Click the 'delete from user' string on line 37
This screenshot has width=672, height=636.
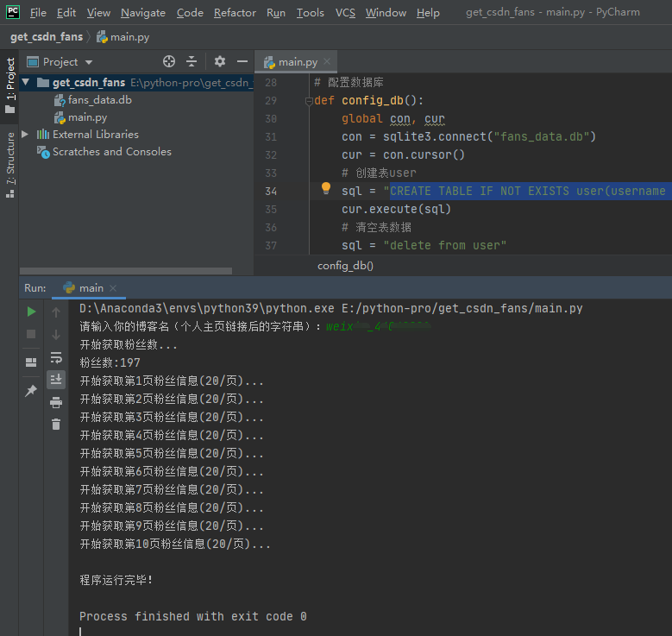click(x=445, y=245)
